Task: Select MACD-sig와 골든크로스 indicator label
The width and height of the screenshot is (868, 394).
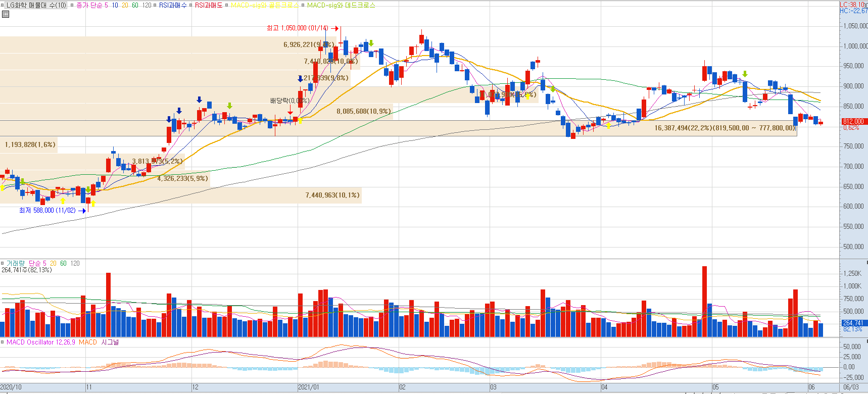Action: point(264,5)
